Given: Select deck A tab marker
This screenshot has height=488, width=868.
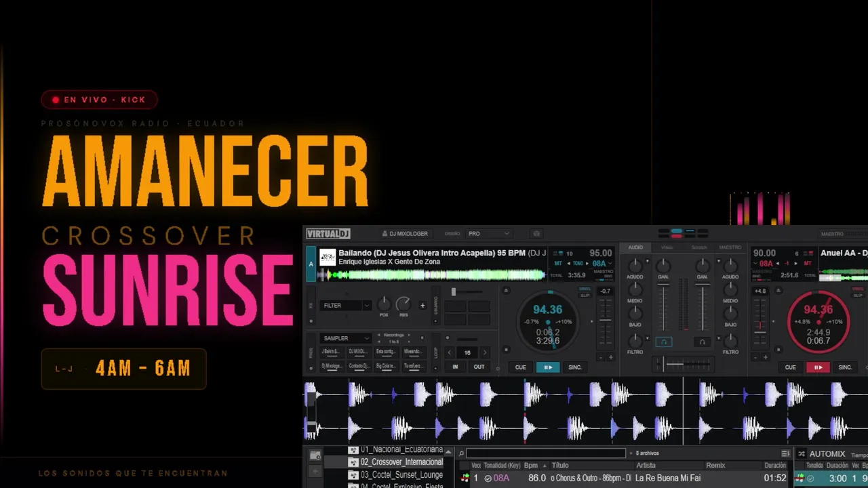Looking at the screenshot, I should 311,264.
